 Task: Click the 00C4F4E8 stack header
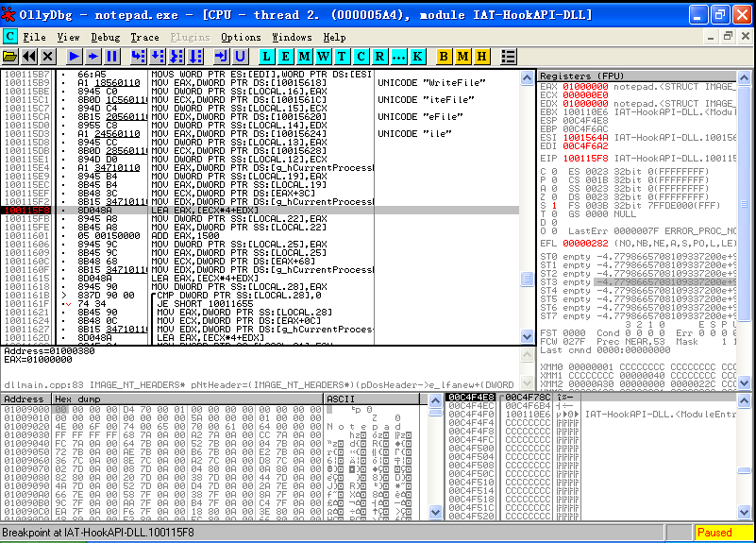471,397
